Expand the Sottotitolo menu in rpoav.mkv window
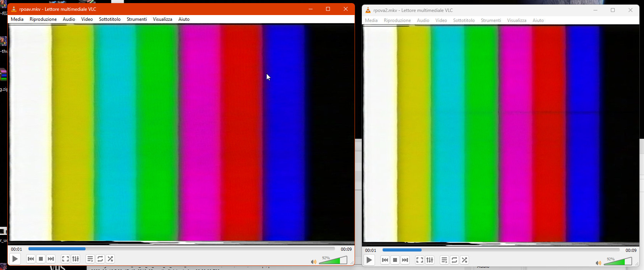 tap(110, 19)
